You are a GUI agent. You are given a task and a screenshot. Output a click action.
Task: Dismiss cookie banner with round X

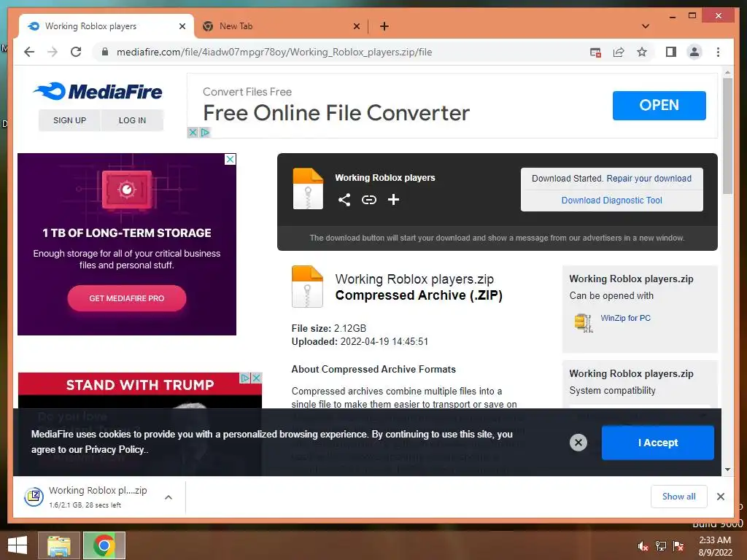(x=578, y=443)
